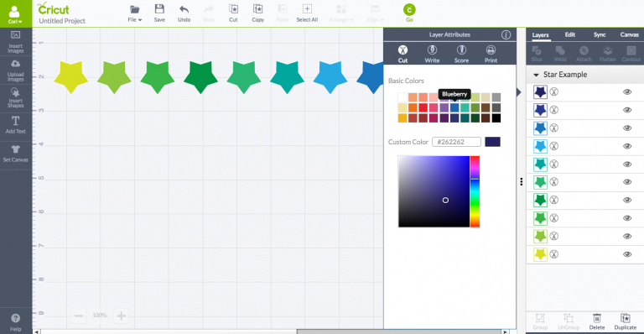Open the Insert Shapes tool

16,98
